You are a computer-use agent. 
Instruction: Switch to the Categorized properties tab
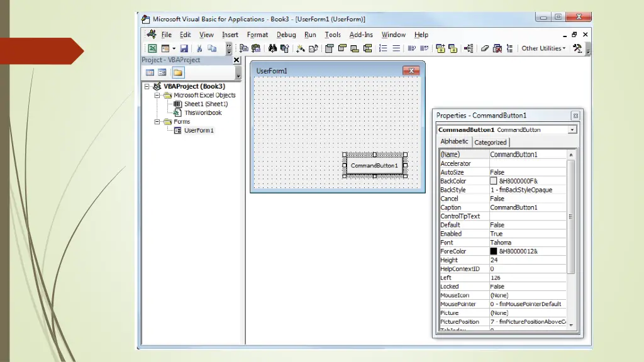tap(491, 143)
